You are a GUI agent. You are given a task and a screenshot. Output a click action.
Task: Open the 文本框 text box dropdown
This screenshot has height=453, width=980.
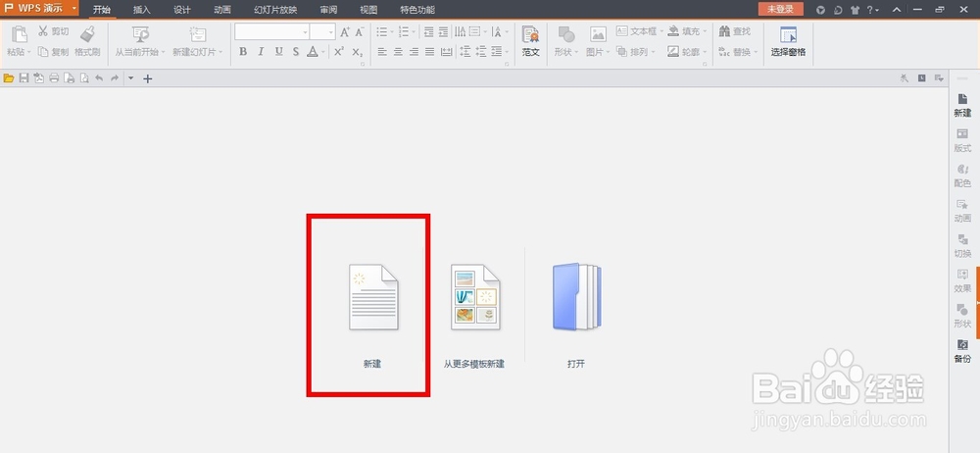coord(639,30)
